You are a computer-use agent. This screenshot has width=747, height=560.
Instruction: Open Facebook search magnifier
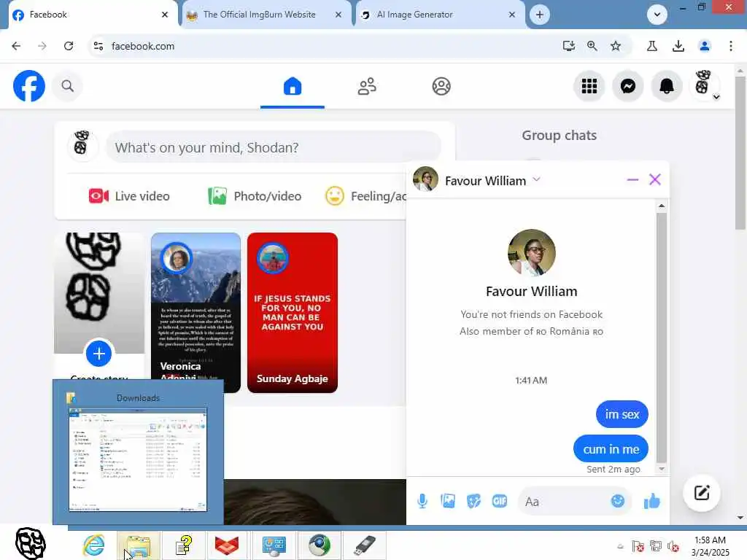click(68, 86)
